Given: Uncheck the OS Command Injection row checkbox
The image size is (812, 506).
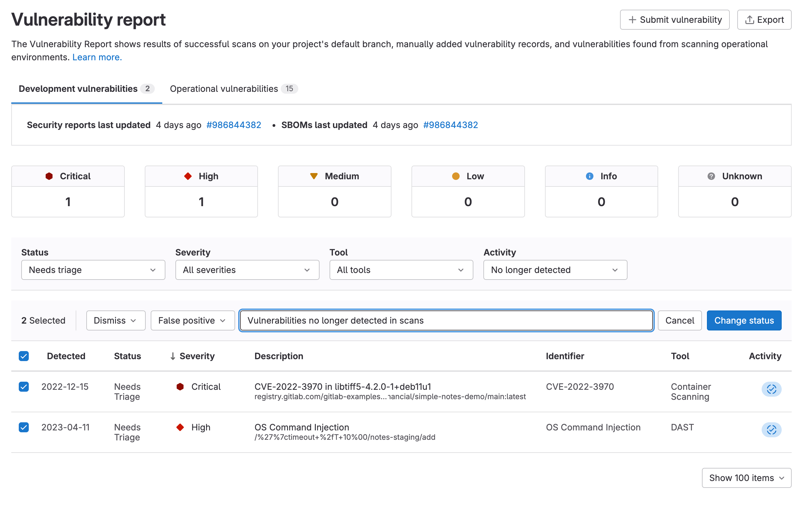Looking at the screenshot, I should 24,427.
